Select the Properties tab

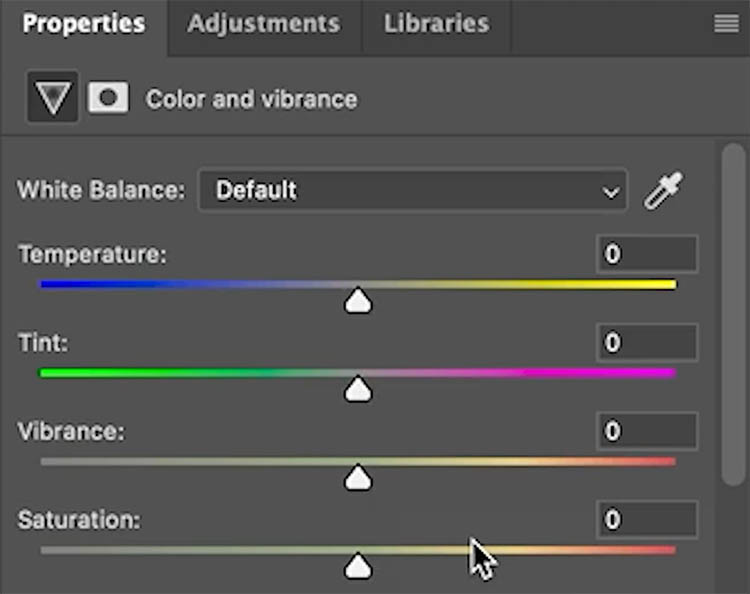coord(83,24)
